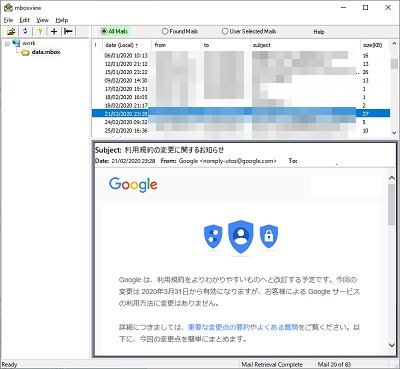Image resolution: width=400 pixels, height=369 pixels.
Task: Click the left blue shield icon in email
Action: [213, 236]
